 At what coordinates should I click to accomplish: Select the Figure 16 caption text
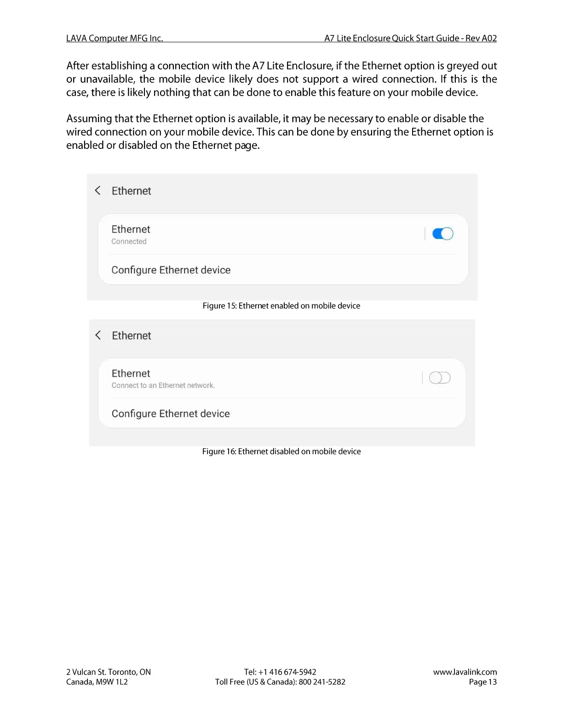(281, 452)
